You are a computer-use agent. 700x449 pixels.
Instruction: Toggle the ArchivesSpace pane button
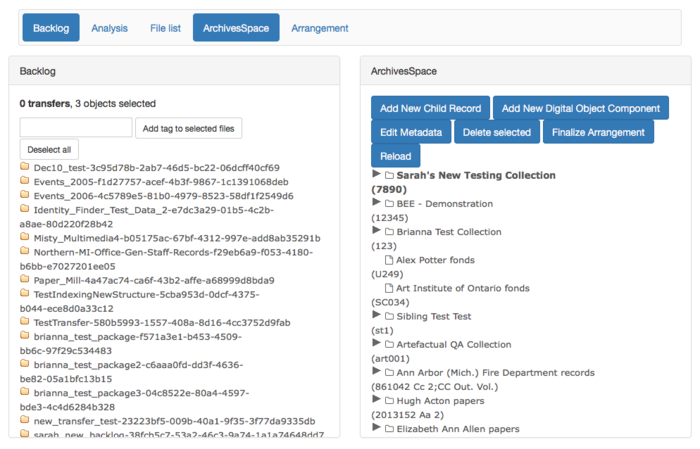(x=236, y=28)
